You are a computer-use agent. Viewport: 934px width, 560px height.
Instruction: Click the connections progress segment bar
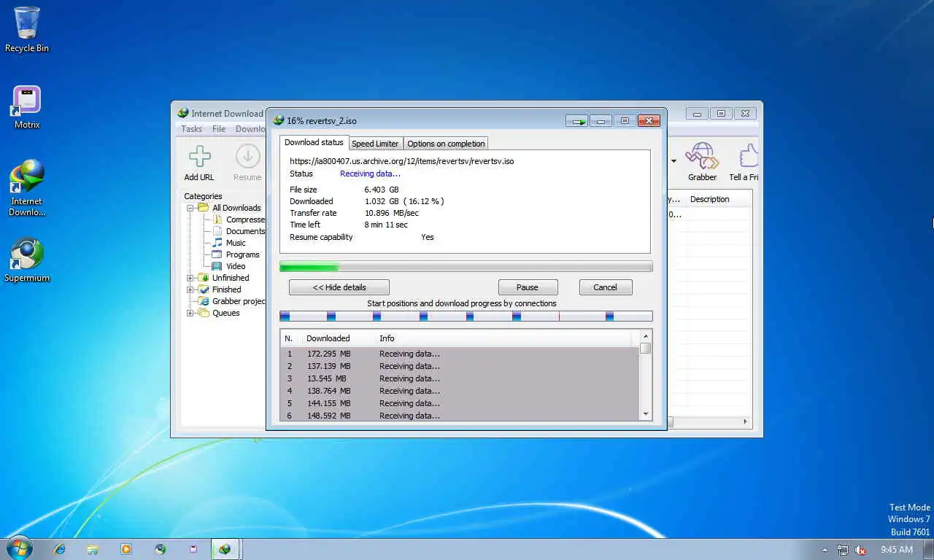(x=466, y=316)
